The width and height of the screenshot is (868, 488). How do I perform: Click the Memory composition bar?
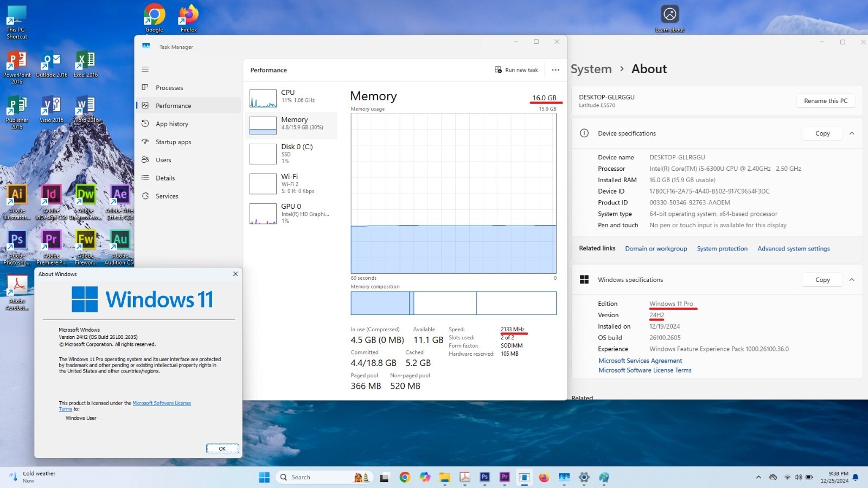pyautogui.click(x=454, y=303)
